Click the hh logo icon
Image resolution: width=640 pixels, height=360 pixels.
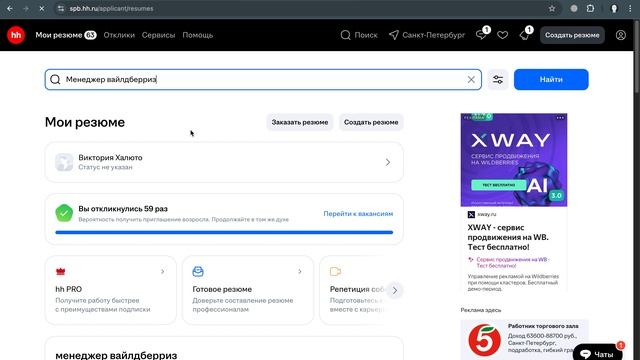[16, 35]
